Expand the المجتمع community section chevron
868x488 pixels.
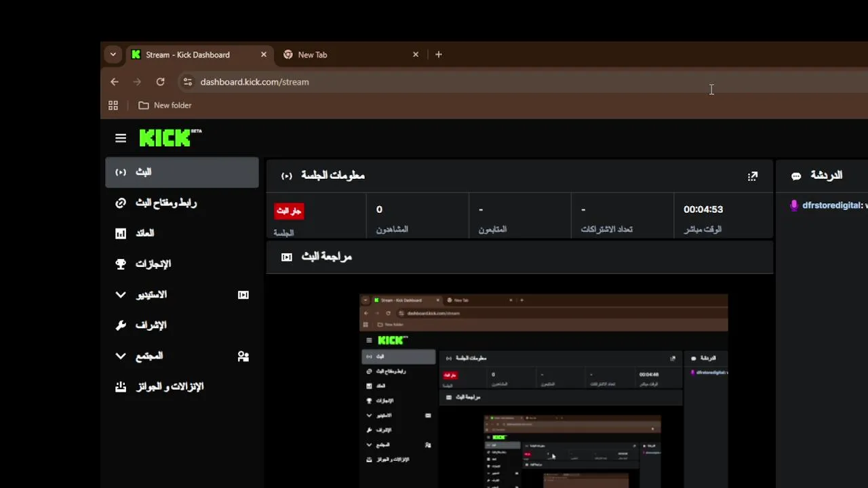point(121,356)
